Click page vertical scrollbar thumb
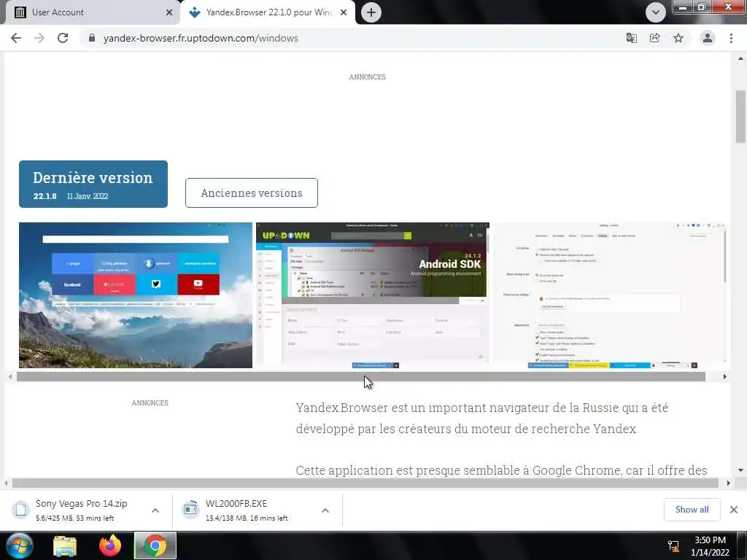This screenshot has width=747, height=560. tap(740, 117)
